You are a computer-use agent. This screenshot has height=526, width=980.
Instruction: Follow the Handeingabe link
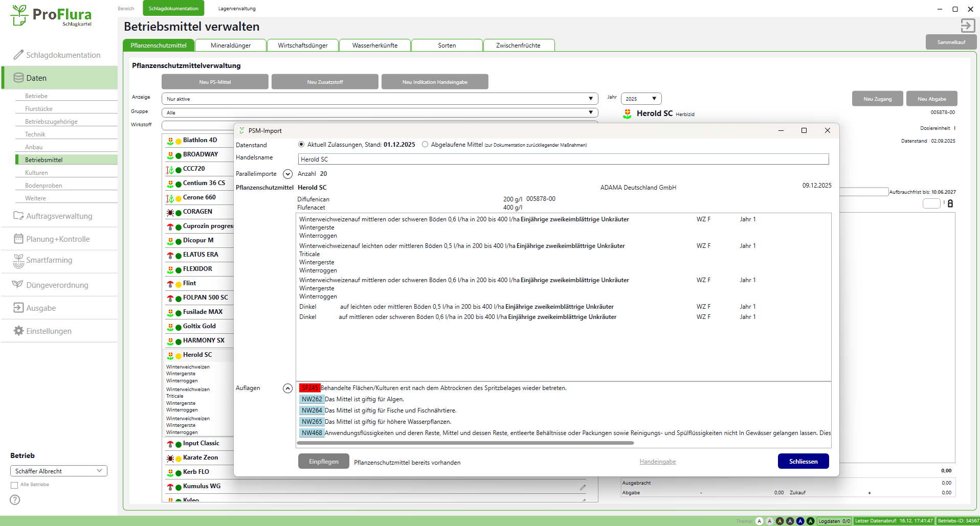coord(657,462)
